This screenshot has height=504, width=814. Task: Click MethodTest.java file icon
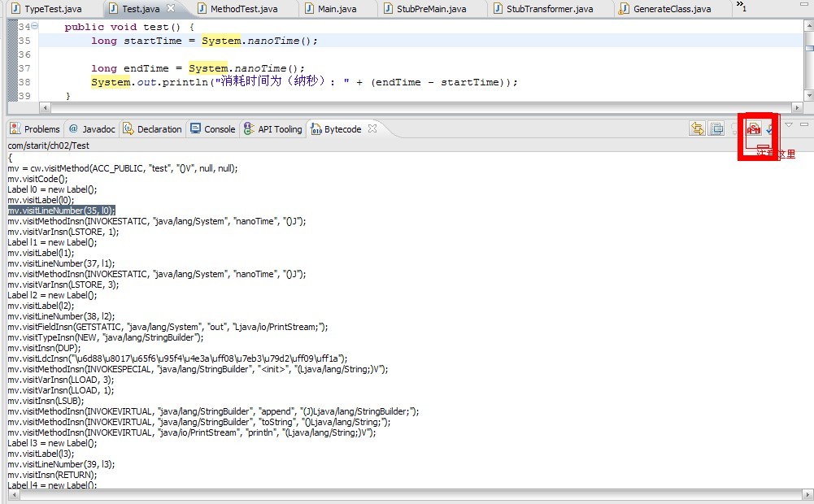(202, 8)
